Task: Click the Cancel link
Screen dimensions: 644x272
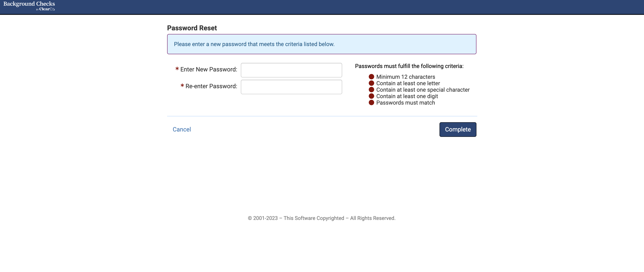Action: [182, 130]
